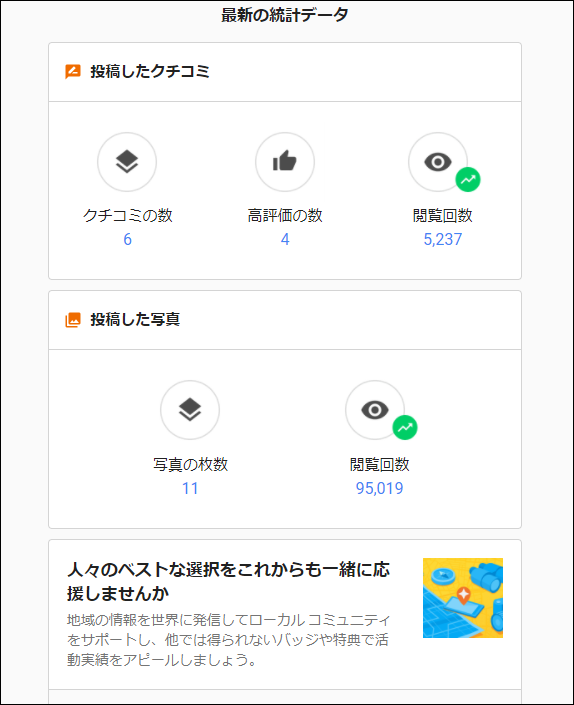Click the green trend badge on photo views

point(405,428)
